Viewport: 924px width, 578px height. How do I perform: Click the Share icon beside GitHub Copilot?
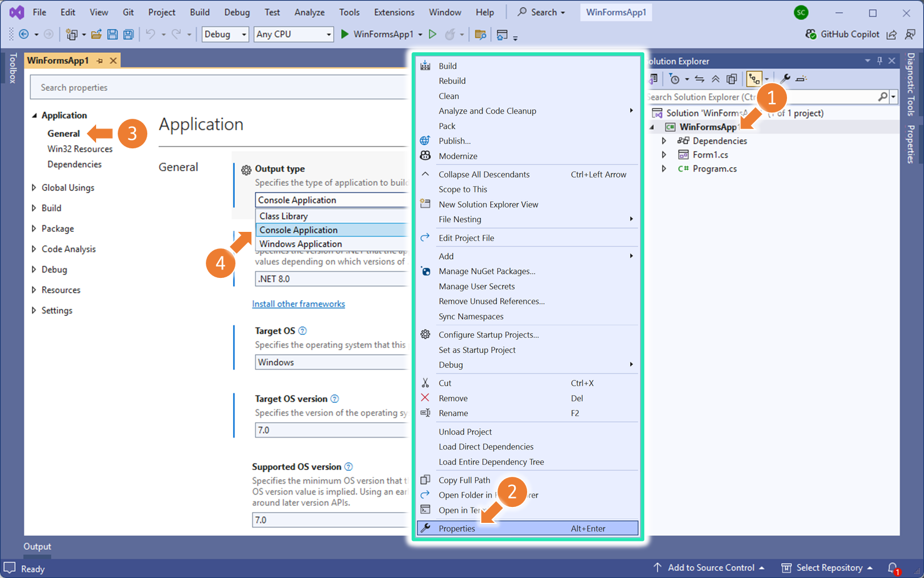click(892, 35)
